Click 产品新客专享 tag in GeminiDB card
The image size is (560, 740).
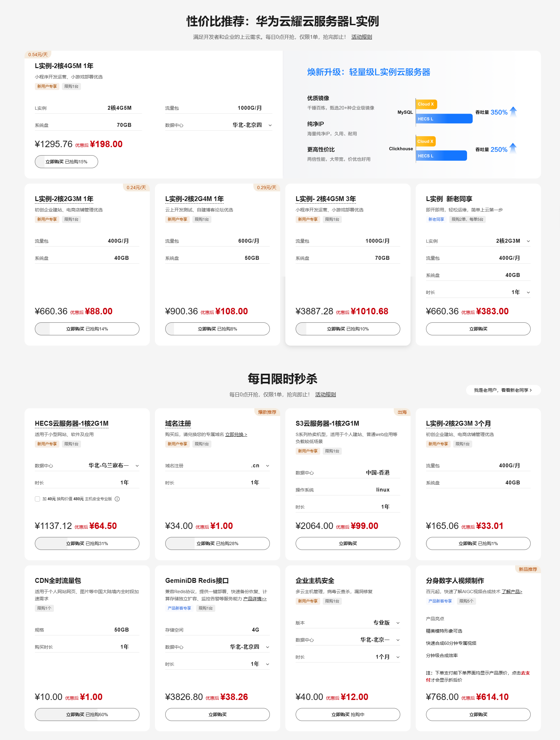pos(179,608)
